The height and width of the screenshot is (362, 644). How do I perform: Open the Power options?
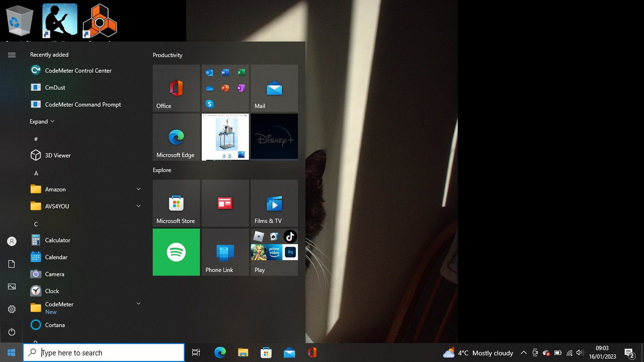click(x=12, y=332)
